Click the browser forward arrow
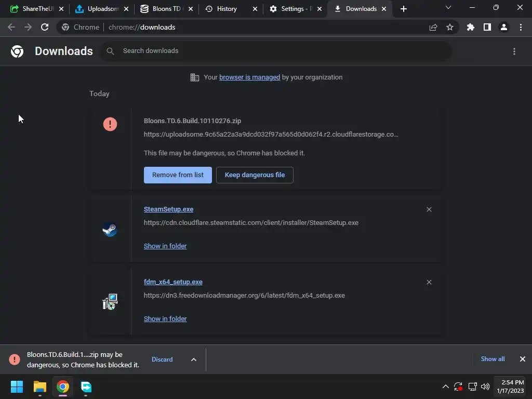 pyautogui.click(x=28, y=27)
